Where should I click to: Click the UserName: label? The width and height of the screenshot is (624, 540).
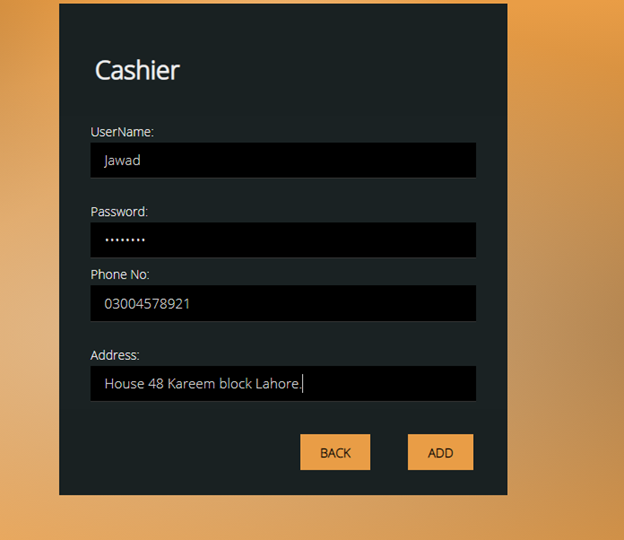coord(122,132)
